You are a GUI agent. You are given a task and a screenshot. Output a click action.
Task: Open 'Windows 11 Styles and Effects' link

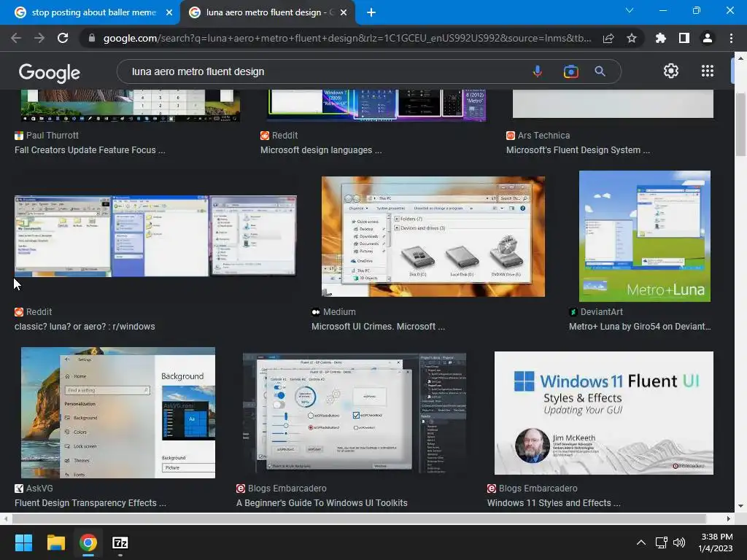554,503
